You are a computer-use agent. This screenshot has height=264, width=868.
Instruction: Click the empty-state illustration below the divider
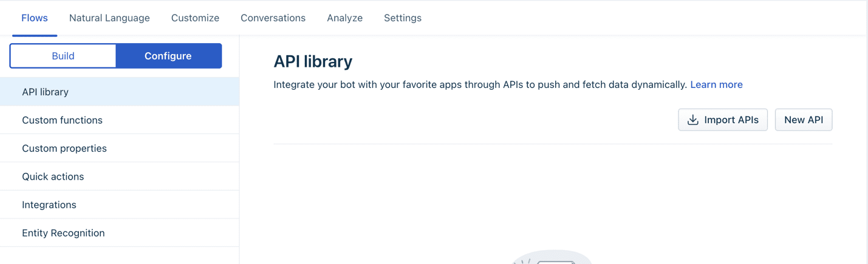click(x=552, y=258)
